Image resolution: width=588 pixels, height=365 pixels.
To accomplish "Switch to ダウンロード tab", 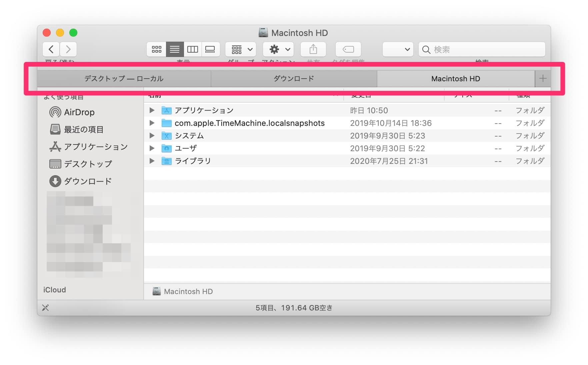I will 294,79.
